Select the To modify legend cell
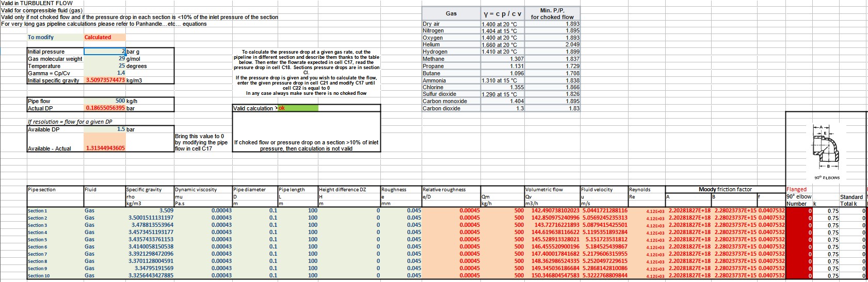Viewport: 868px width, 282px height. (55, 37)
